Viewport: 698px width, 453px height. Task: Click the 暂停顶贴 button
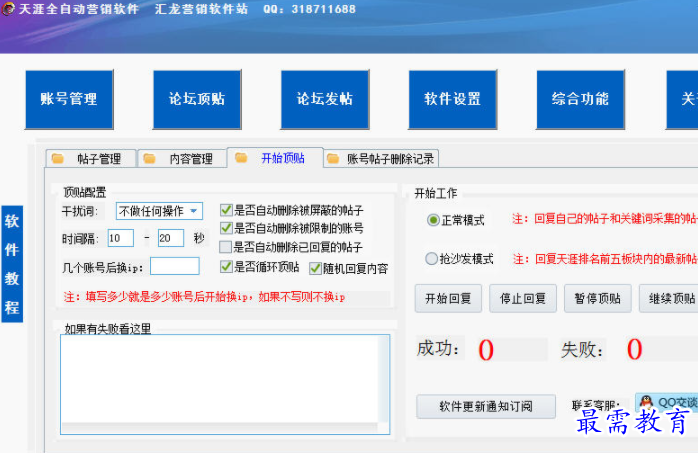coord(597,298)
